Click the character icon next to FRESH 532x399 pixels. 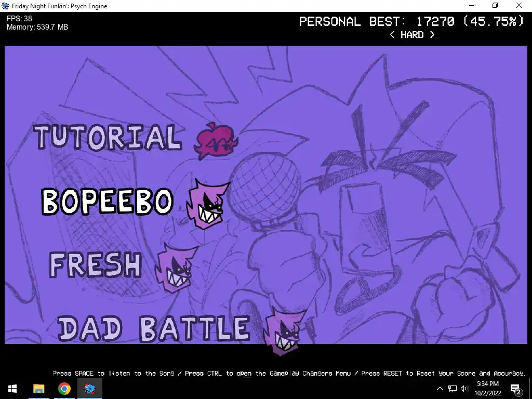[177, 268]
